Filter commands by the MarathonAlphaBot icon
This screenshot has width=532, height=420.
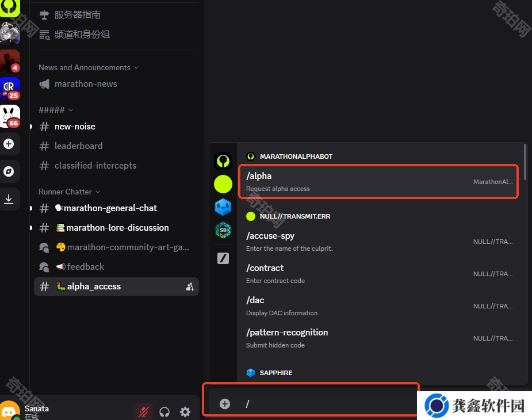point(223,161)
